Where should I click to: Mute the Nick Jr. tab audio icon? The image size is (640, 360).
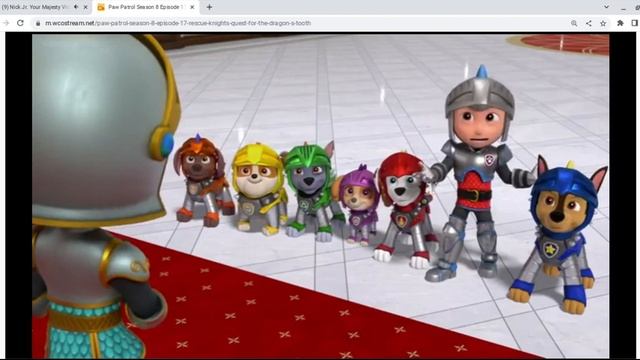pos(76,7)
